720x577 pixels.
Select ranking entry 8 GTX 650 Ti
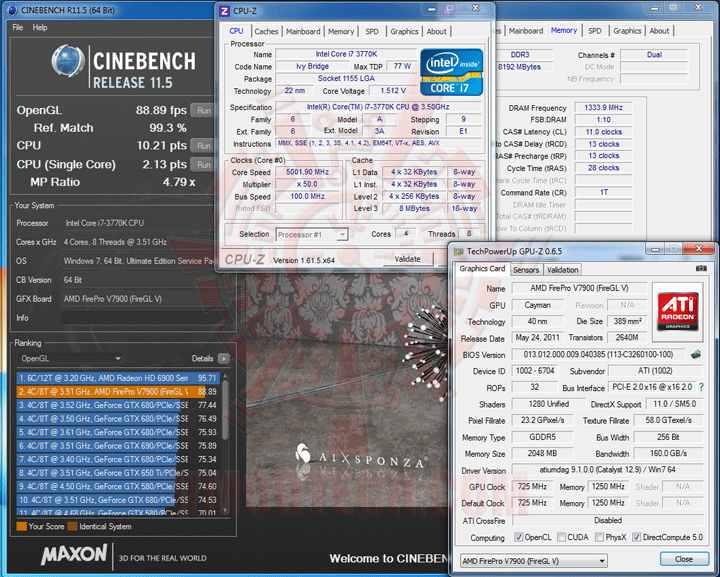tap(118, 473)
